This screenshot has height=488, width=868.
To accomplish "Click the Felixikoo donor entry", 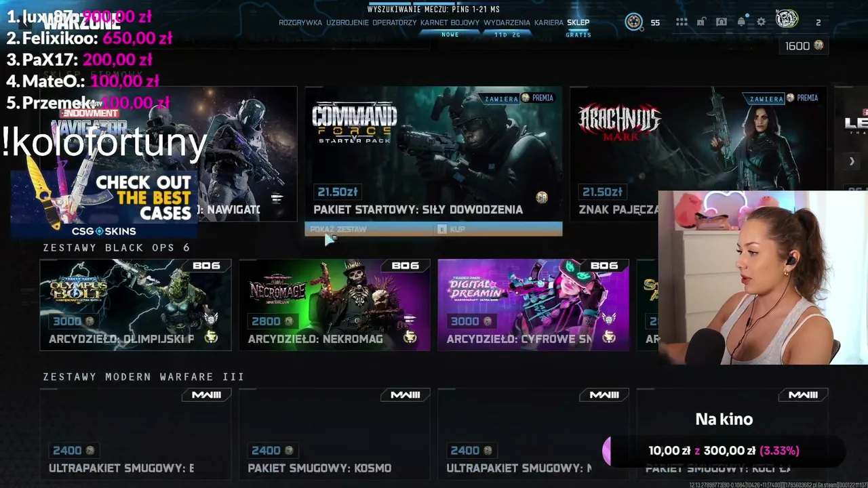I will [x=90, y=38].
